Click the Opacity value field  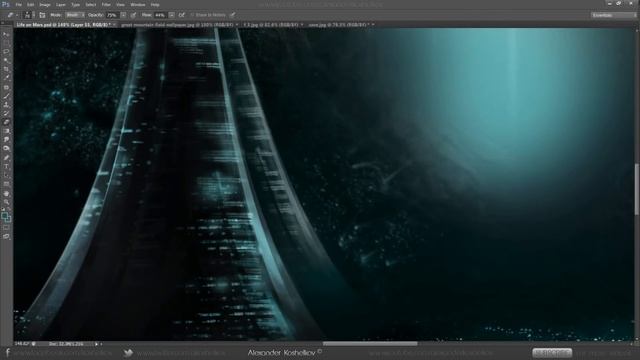pyautogui.click(x=112, y=15)
